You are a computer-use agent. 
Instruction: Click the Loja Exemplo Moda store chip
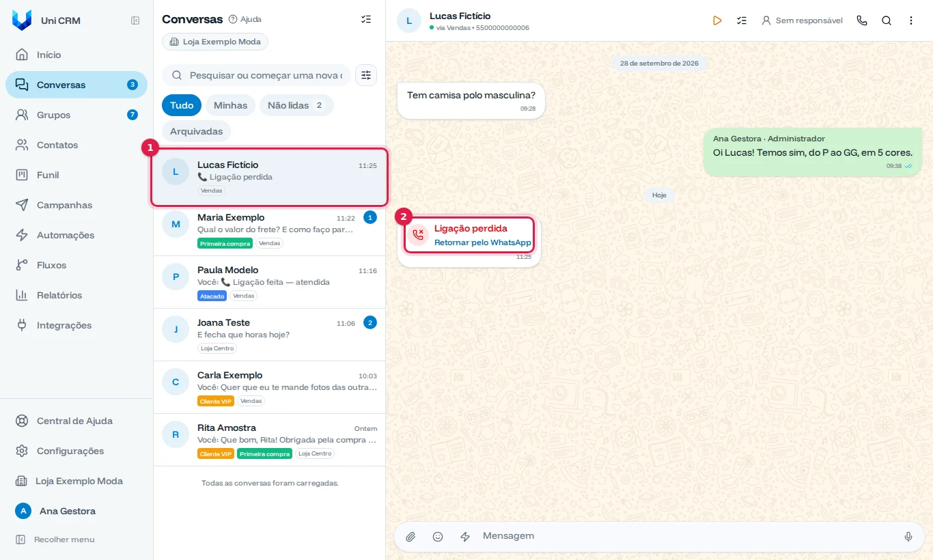[x=215, y=42]
